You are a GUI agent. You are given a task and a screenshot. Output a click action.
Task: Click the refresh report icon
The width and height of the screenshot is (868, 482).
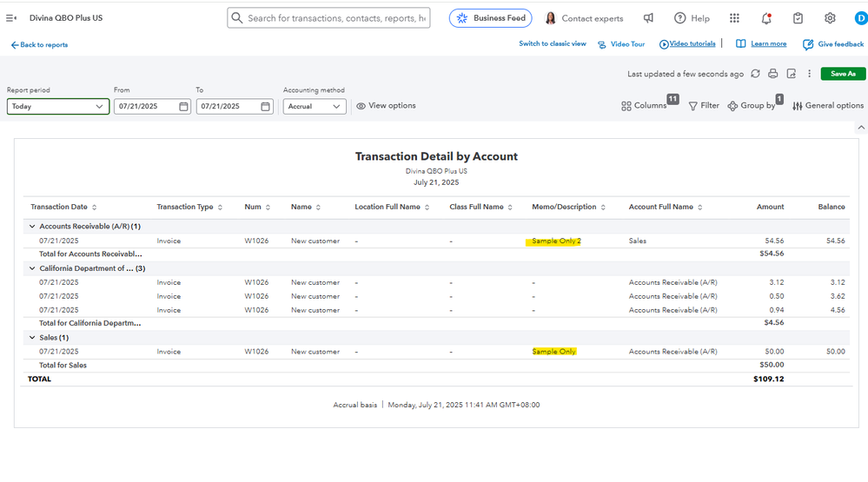pyautogui.click(x=755, y=74)
